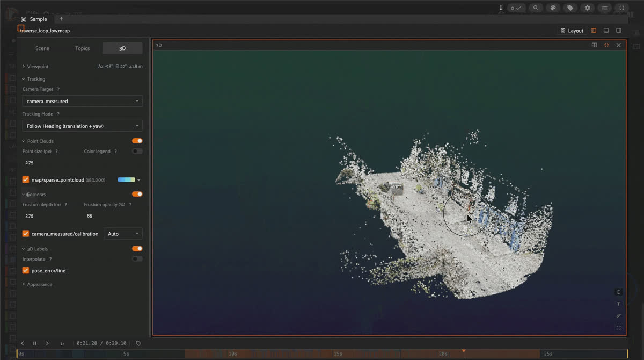Viewport: 644px width, 360px height.
Task: Add a new tab with the plus button
Action: pos(61,19)
